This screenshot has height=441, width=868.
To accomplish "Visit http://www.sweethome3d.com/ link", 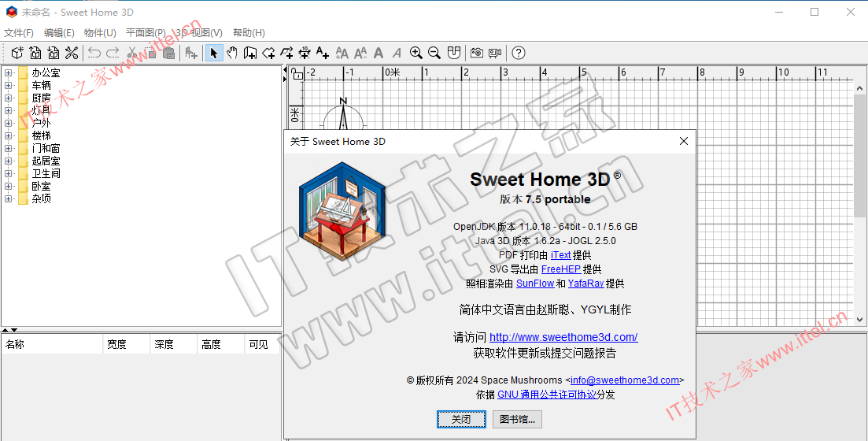I will click(563, 337).
